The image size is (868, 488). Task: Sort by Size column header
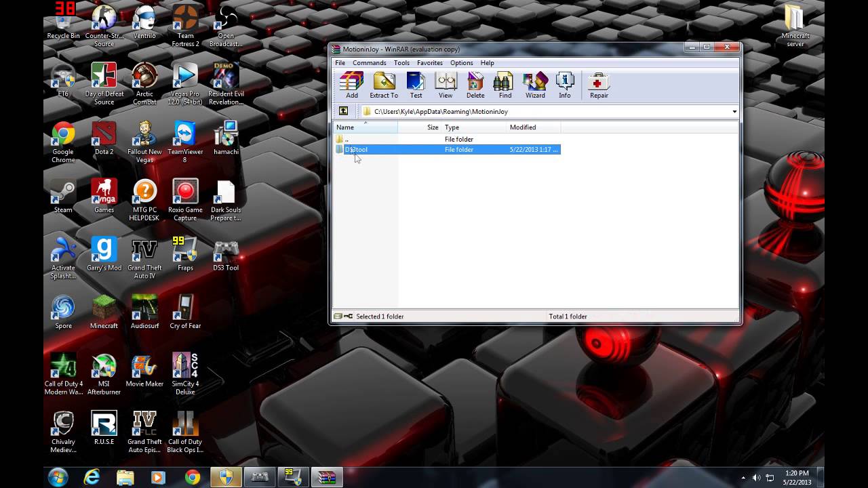point(420,127)
